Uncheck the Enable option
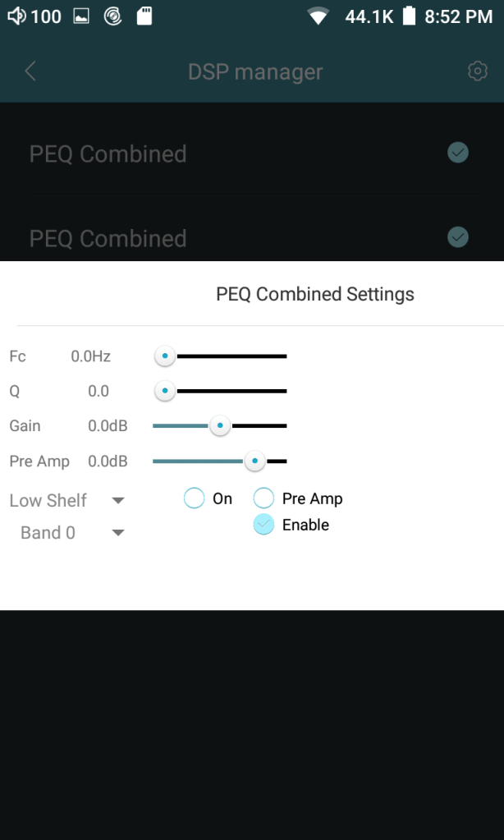This screenshot has height=840, width=504. (x=263, y=525)
